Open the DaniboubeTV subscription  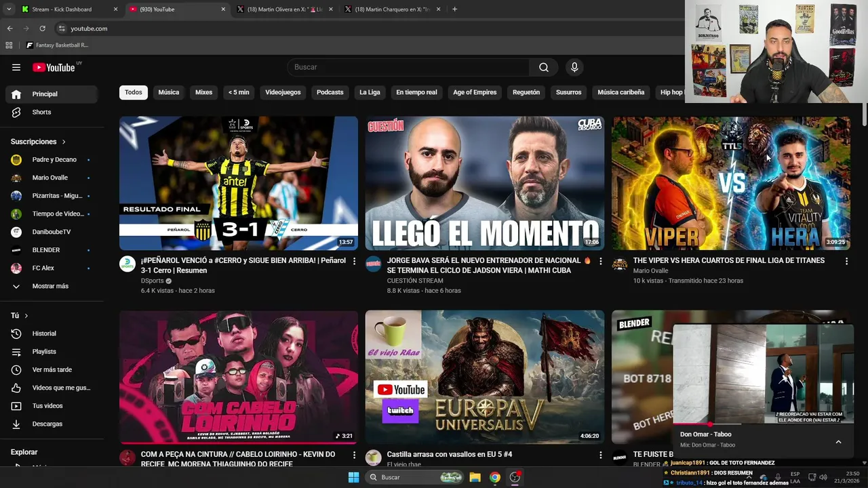coord(52,232)
